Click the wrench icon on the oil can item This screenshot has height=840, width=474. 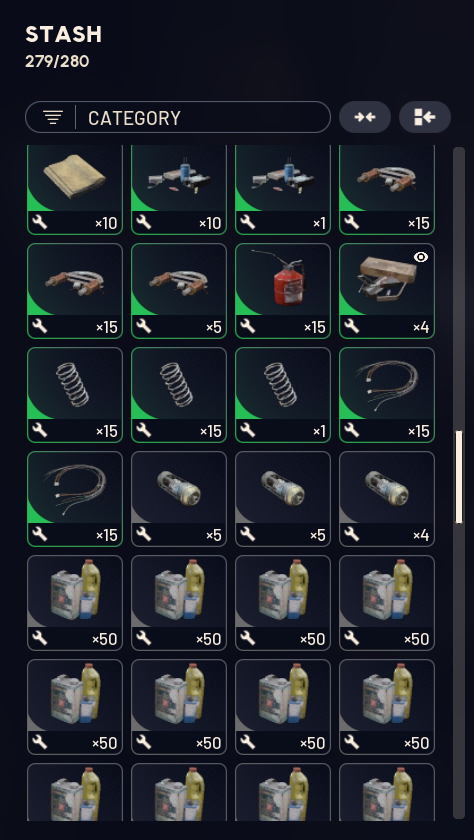click(247, 326)
